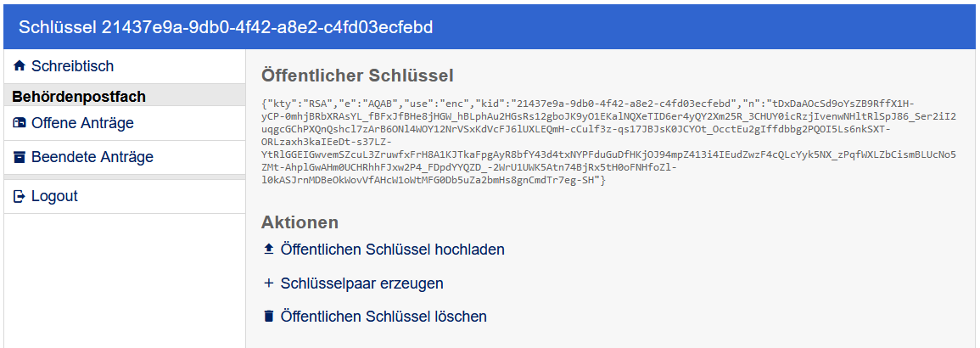Screen dimensions: 980x348
Task: Click the Behördenpostfach sidebar section header
Action: [x=80, y=97]
